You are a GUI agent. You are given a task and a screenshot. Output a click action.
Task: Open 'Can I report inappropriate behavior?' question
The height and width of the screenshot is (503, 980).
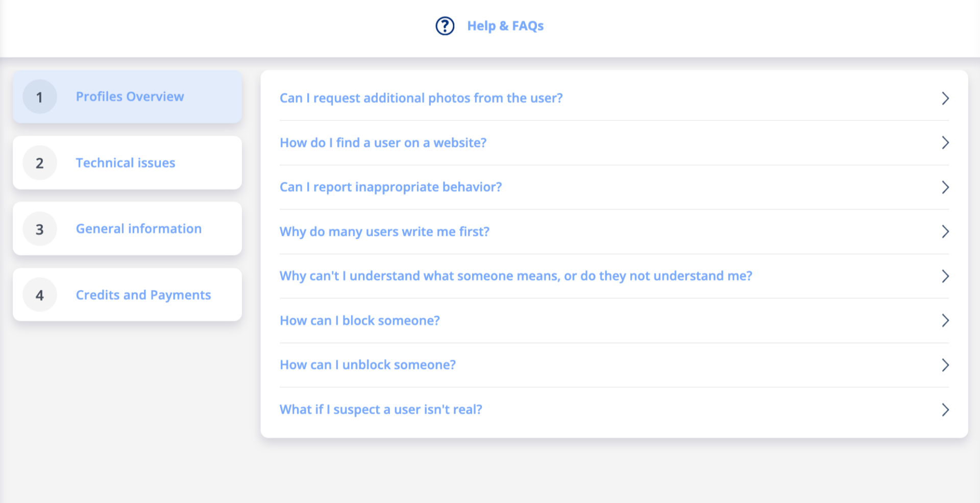[390, 187]
